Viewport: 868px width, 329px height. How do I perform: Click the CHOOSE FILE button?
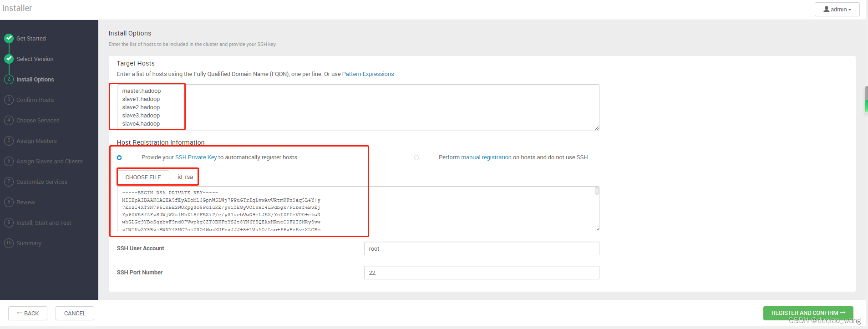(143, 177)
